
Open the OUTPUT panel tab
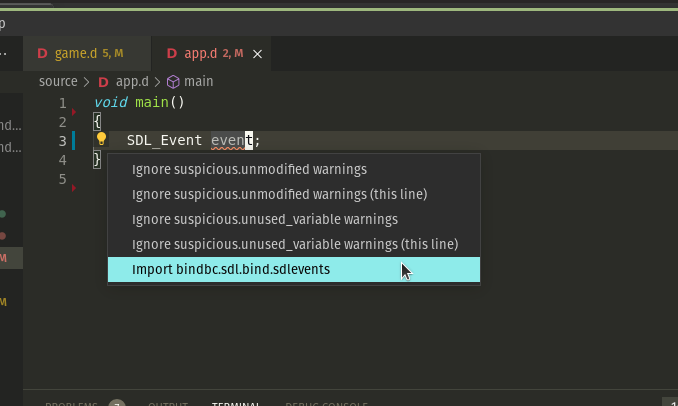168,403
